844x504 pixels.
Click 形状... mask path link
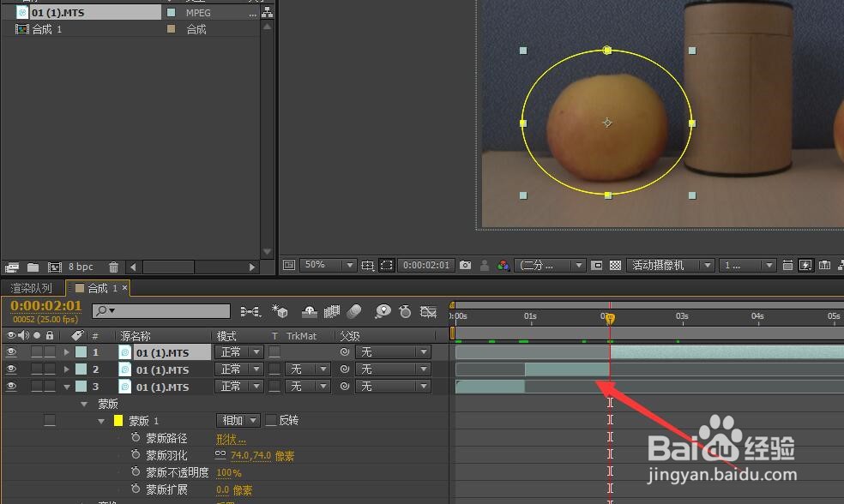[x=231, y=439]
